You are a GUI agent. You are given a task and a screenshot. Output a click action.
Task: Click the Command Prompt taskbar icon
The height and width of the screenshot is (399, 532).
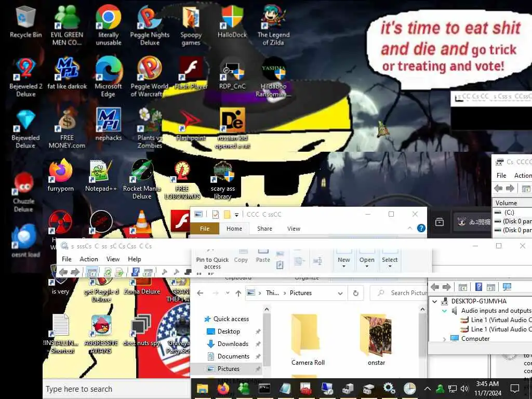[264, 389]
